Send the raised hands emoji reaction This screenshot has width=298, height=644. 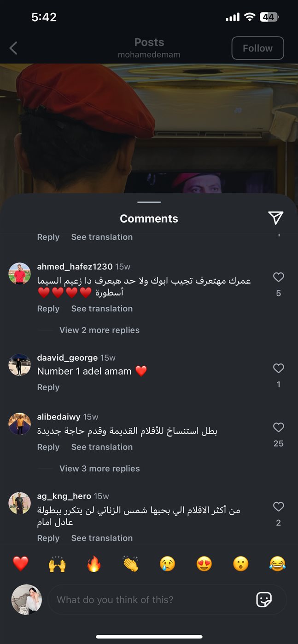click(x=57, y=563)
